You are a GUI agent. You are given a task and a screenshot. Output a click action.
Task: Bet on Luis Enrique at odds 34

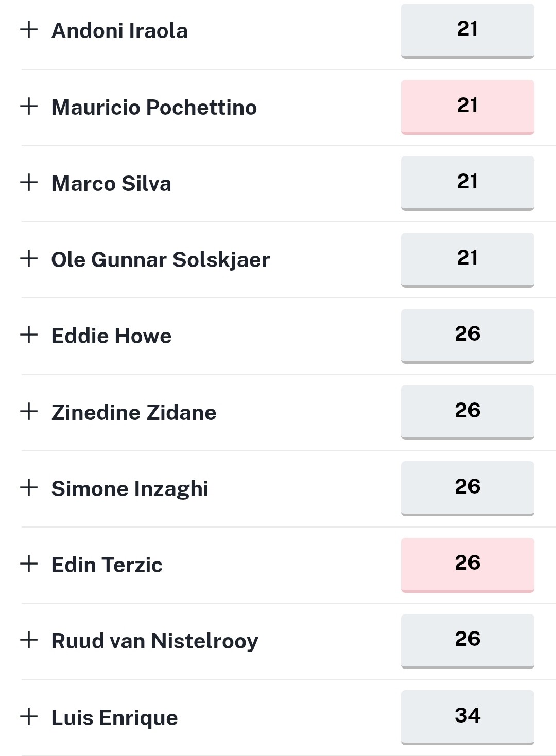(467, 716)
